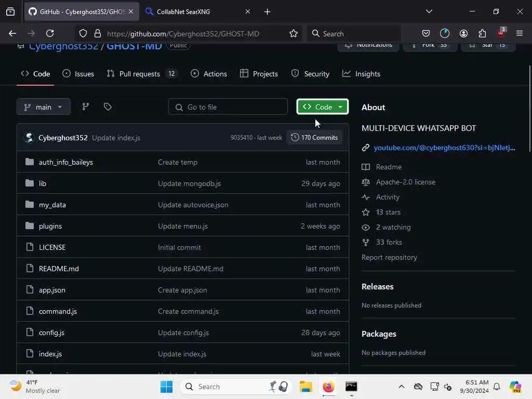
Task: Open the Pull requests tab
Action: click(142, 74)
